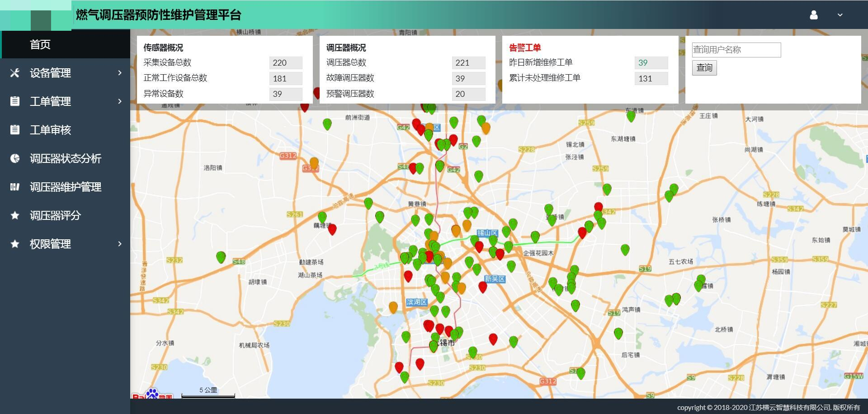Click the wrench tools icon beside 设备管理
This screenshot has width=868, height=414.
pos(15,73)
